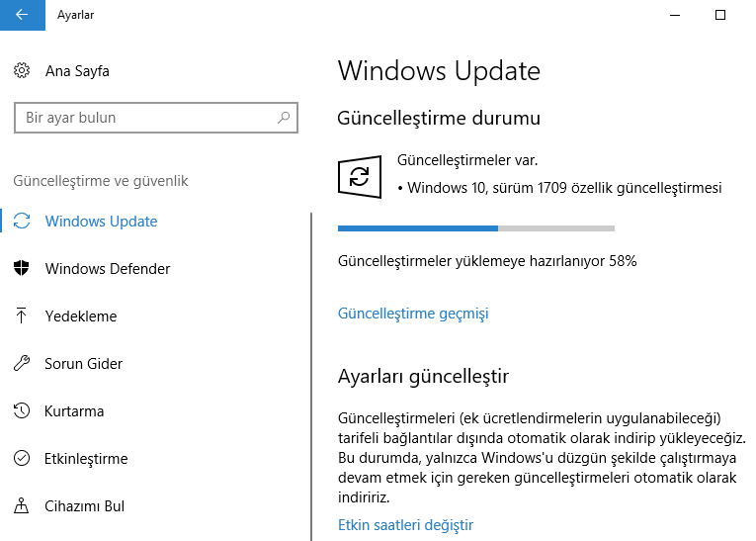The height and width of the screenshot is (541, 756).
Task: Select Sorun Gider in the sidebar
Action: tap(84, 364)
